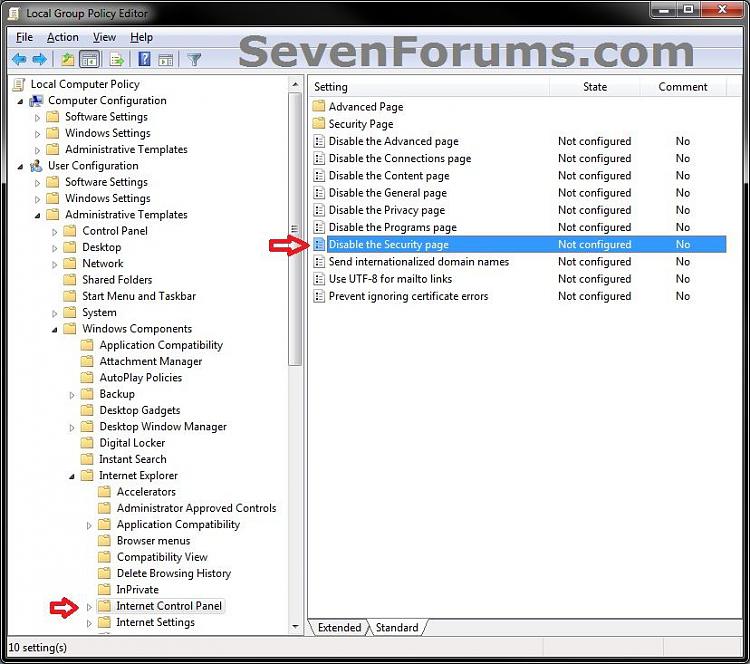This screenshot has height=664, width=750.
Task: Expand Software Settings under Computer Configuration
Action: pos(37,118)
